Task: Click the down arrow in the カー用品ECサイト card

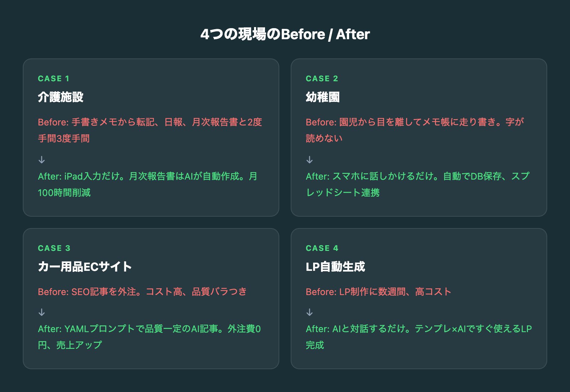Action: tap(42, 313)
